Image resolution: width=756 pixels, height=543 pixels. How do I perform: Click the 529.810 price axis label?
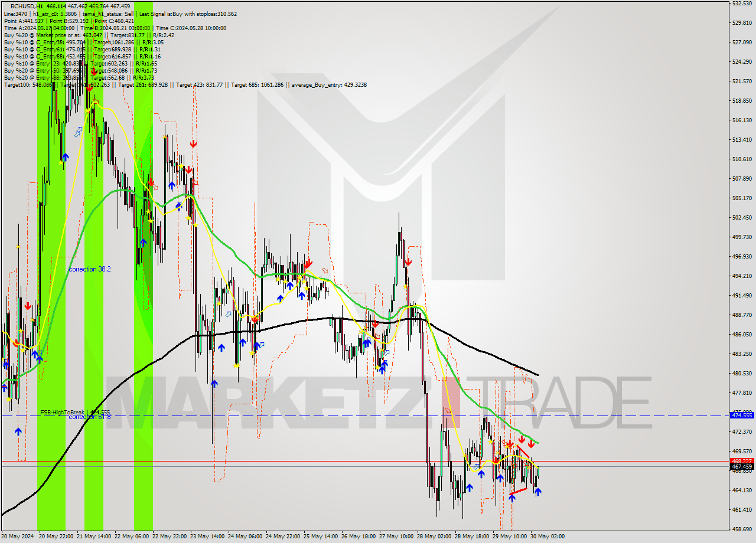pyautogui.click(x=741, y=23)
